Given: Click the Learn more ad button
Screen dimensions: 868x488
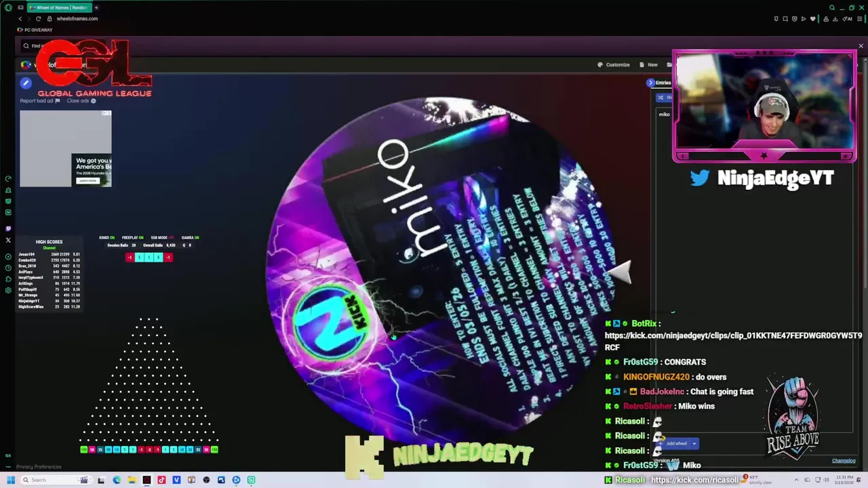Looking at the screenshot, I should tap(87, 180).
